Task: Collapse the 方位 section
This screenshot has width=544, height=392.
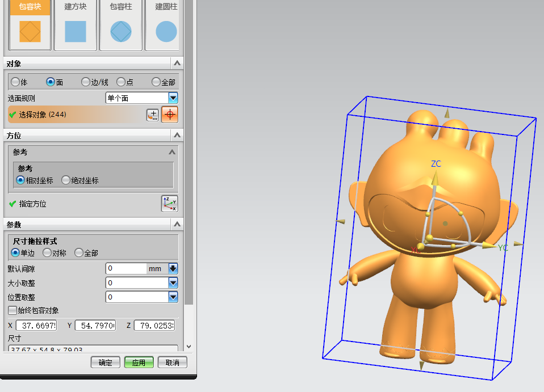Action: pyautogui.click(x=177, y=135)
